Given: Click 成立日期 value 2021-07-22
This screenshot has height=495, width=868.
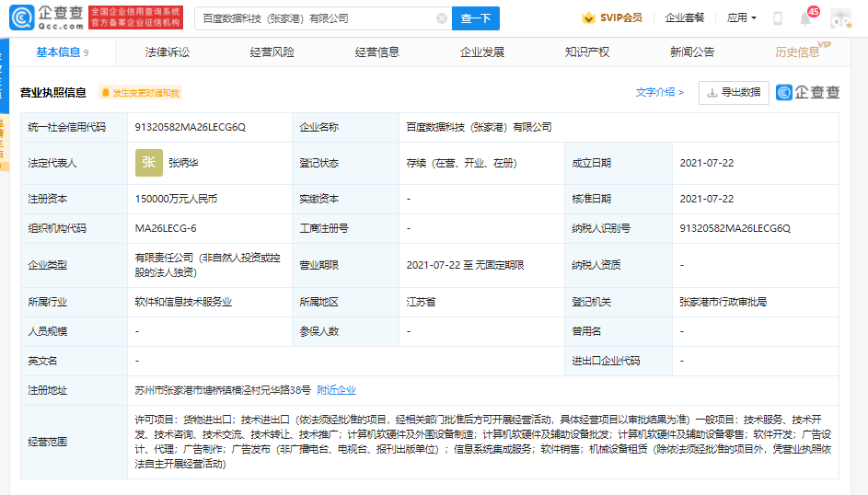Looking at the screenshot, I should [707, 163].
